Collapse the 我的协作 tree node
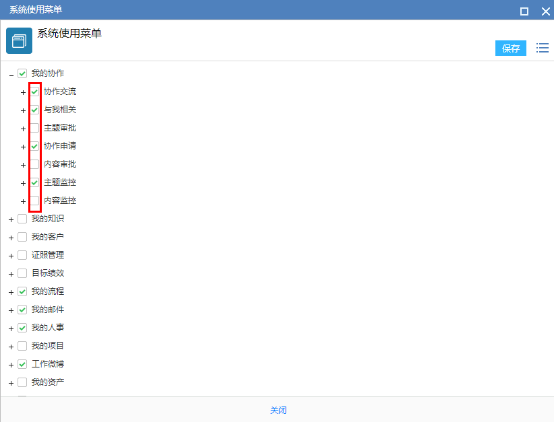Screen dimensions: 554x423 tap(11, 75)
